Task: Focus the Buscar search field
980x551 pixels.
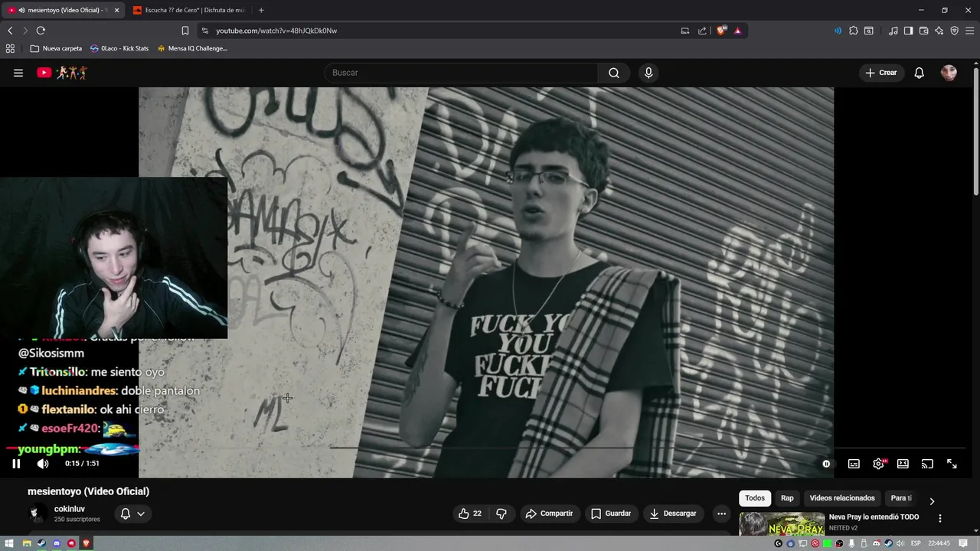Action: 462,73
